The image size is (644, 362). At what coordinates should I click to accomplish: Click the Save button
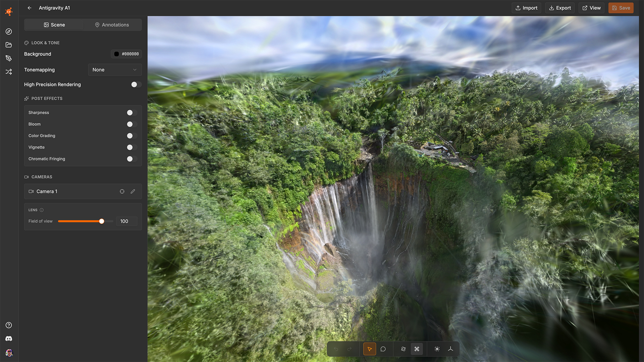tap(621, 8)
